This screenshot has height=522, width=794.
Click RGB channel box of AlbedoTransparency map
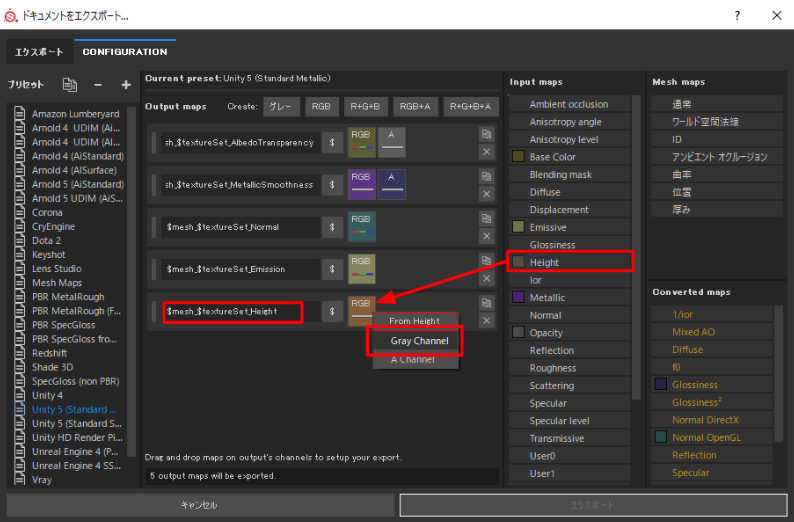362,142
